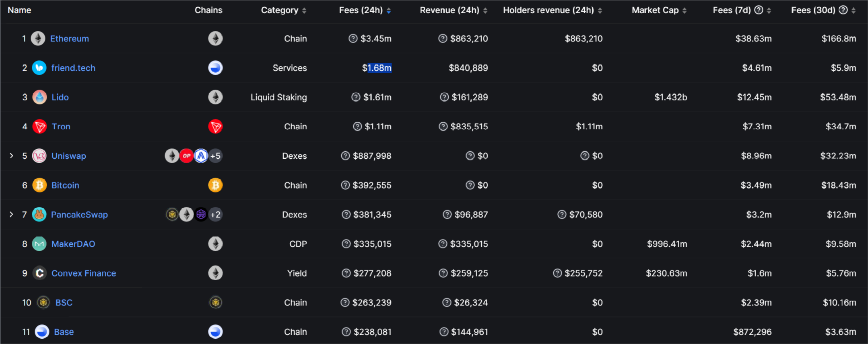Screen dimensions: 868x344
Task: Open the MakerDAO protocol link
Action: (73, 244)
